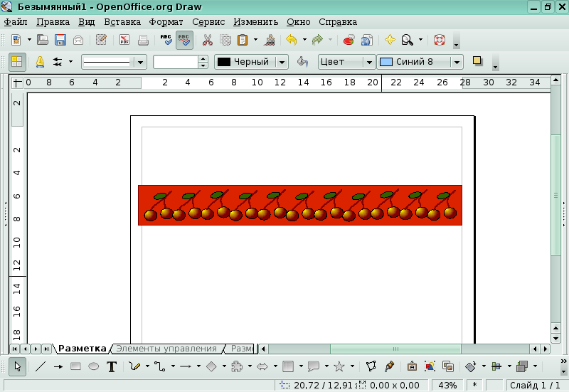Viewport: 569px width, 392px height.
Task: Open the Сервис menu
Action: [x=208, y=22]
